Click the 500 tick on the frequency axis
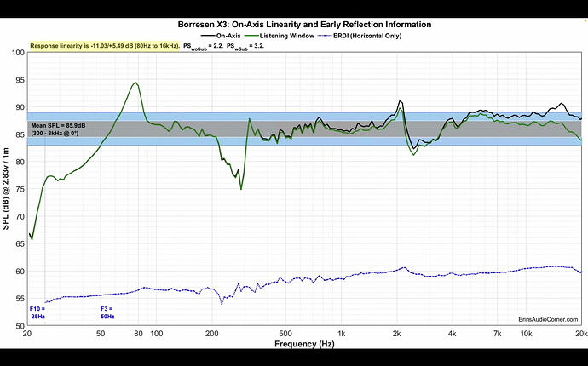 pos(285,334)
